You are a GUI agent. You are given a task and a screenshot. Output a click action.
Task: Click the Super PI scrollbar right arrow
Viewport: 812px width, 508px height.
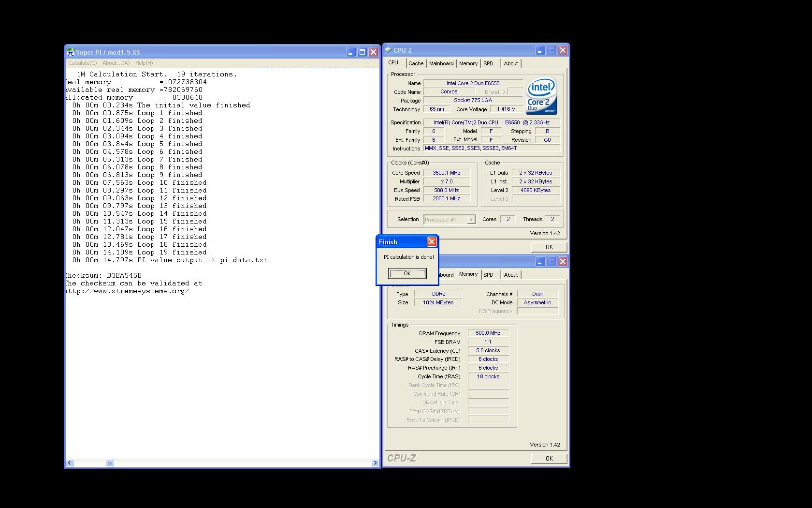click(375, 463)
